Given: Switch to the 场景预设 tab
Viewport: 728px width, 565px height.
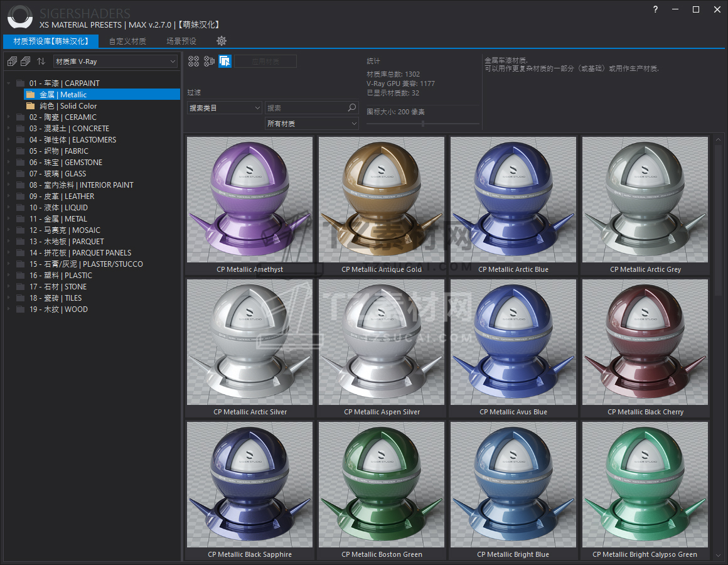Looking at the screenshot, I should pos(181,41).
